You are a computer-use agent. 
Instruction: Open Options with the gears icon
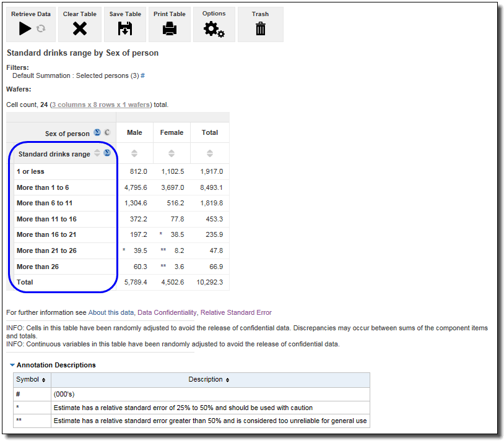pyautogui.click(x=214, y=28)
